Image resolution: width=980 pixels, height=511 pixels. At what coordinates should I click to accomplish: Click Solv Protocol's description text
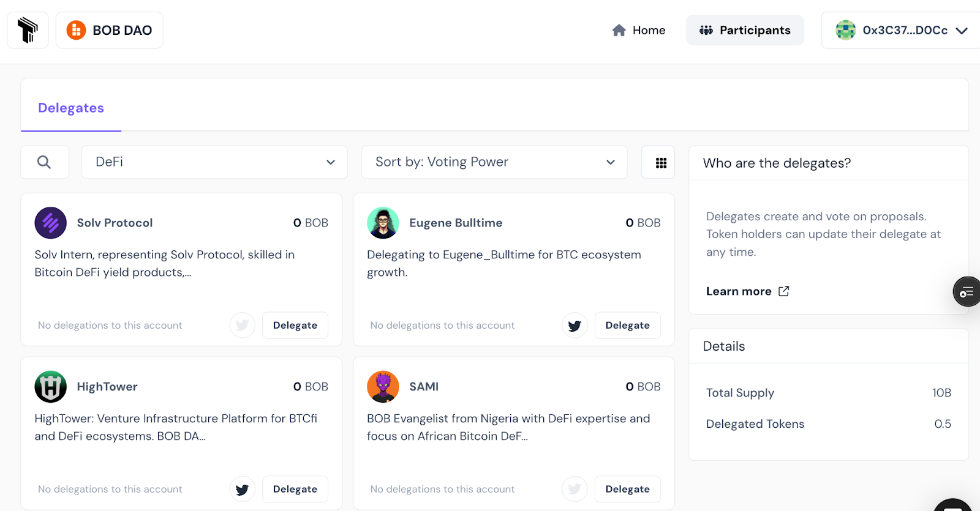click(x=165, y=264)
